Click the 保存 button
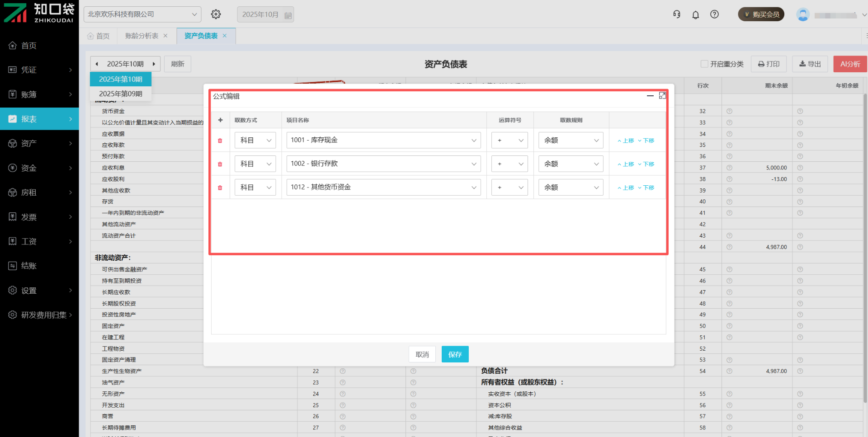 (x=455, y=355)
